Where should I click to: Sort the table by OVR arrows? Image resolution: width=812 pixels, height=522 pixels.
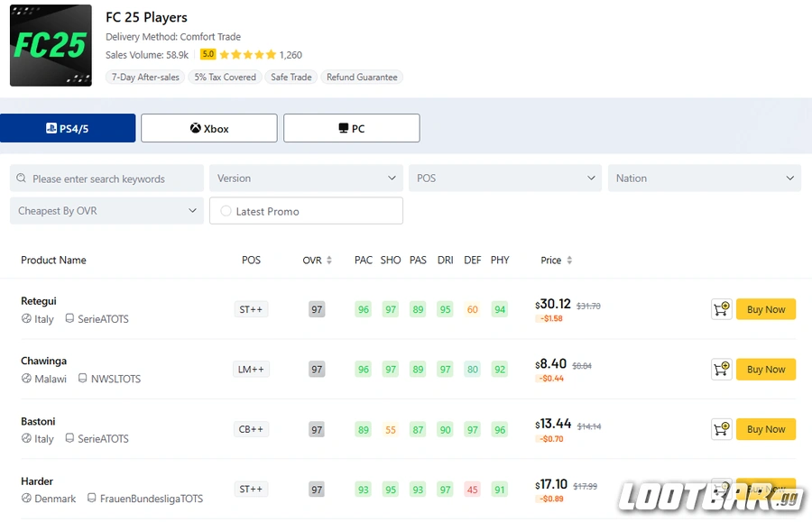click(x=328, y=261)
